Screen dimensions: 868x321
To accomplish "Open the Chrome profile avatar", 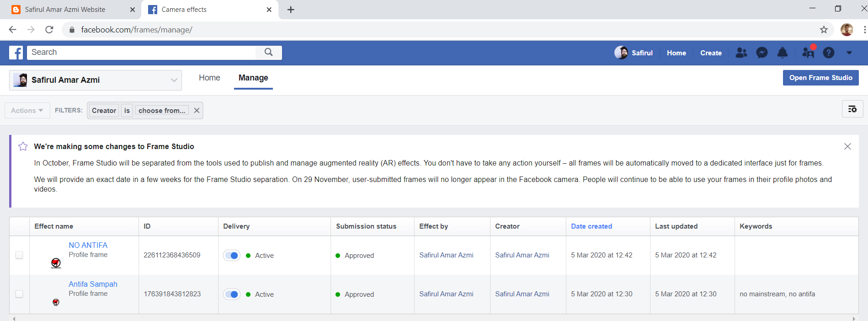I will pos(847,30).
